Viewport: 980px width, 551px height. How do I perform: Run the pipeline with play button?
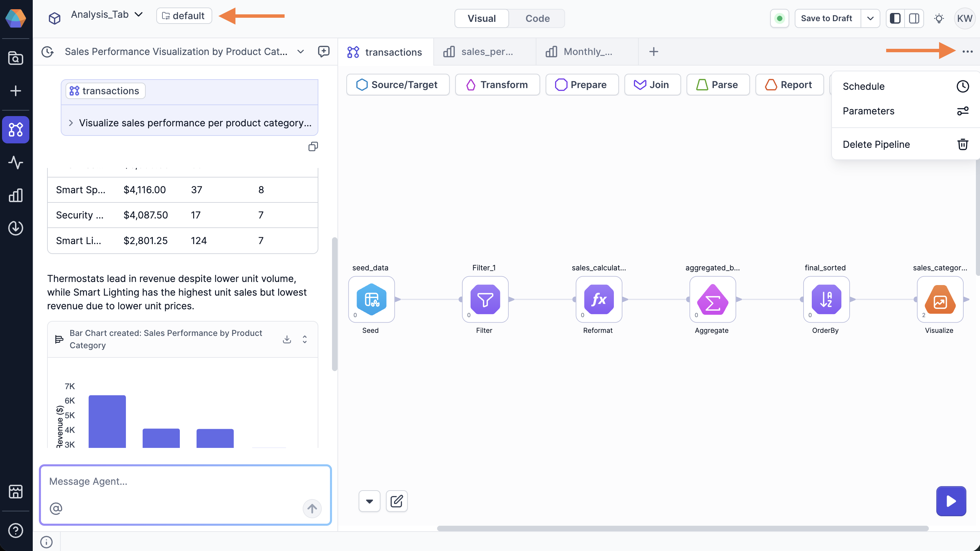click(x=951, y=501)
